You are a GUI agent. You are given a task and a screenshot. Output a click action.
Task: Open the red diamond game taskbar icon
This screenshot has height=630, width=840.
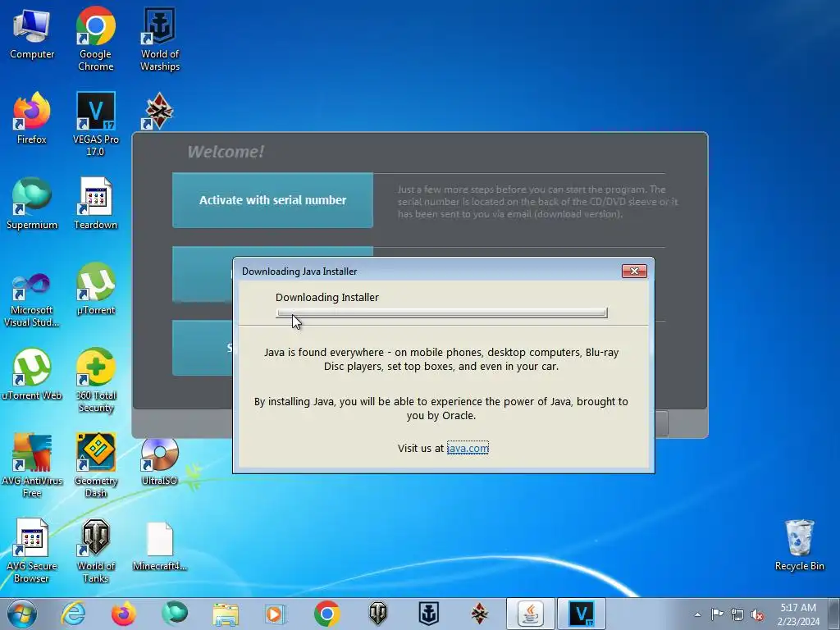click(479, 614)
